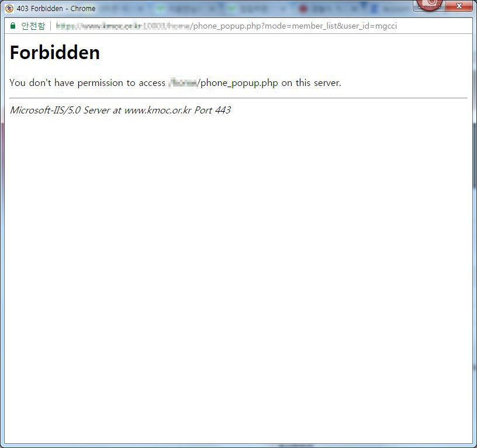Image resolution: width=477 pixels, height=448 pixels.
Task: Click the green secure lock icon
Action: coord(13,26)
